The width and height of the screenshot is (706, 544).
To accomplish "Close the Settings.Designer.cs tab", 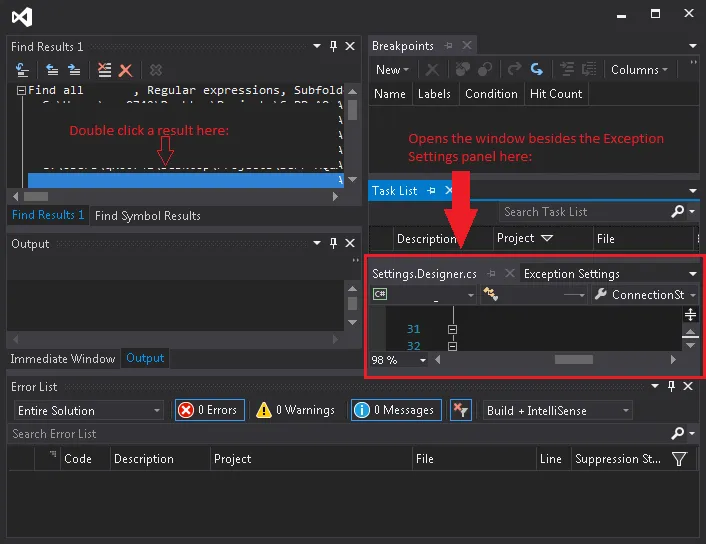I will [x=510, y=273].
